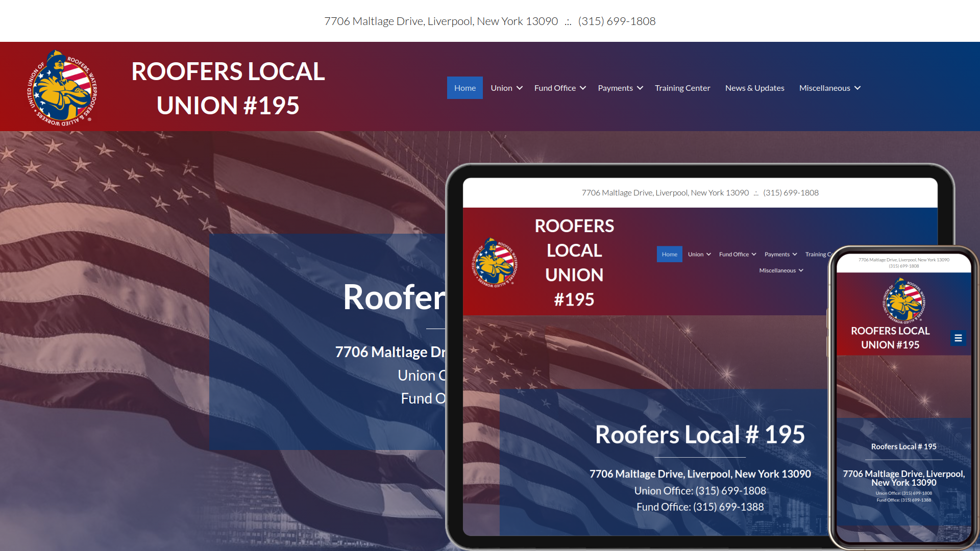Click the top bar address 7706 Maltlage Drive
The width and height of the screenshot is (980, 551).
(441, 21)
